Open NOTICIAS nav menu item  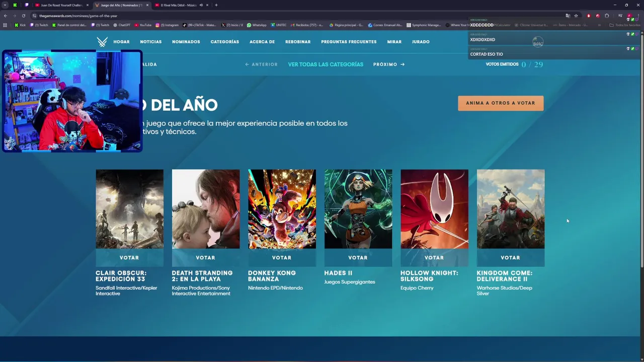[151, 42]
